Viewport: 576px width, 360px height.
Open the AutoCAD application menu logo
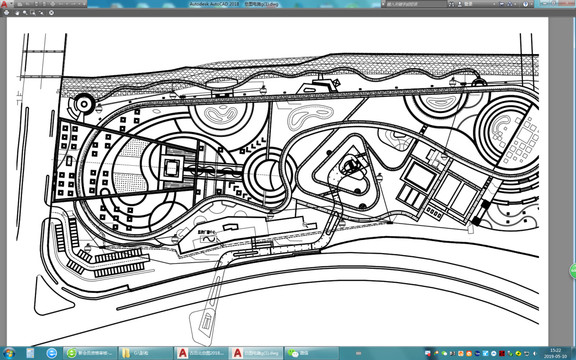pos(4,4)
